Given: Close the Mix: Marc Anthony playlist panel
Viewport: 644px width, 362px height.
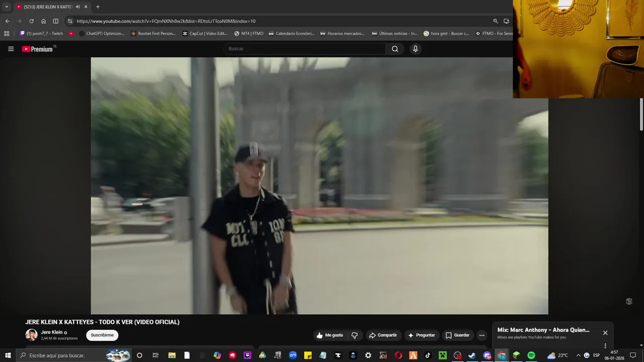Looking at the screenshot, I should [605, 333].
